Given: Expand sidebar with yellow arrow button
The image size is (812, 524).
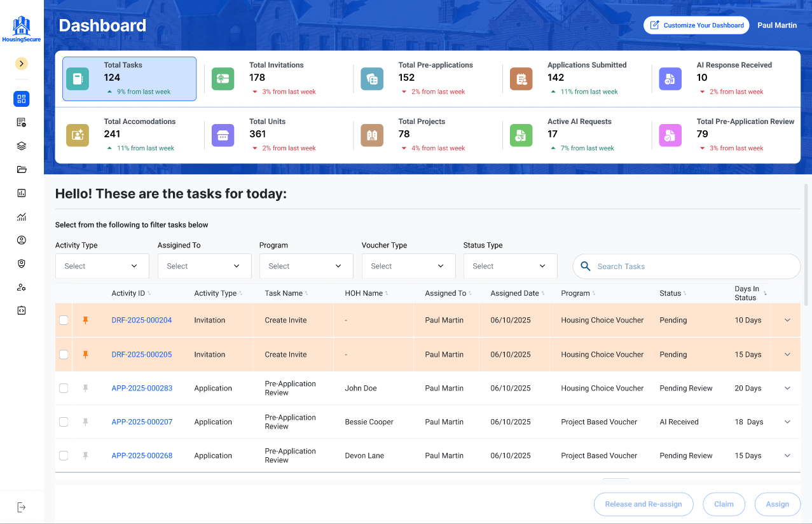Looking at the screenshot, I should pyautogui.click(x=22, y=64).
